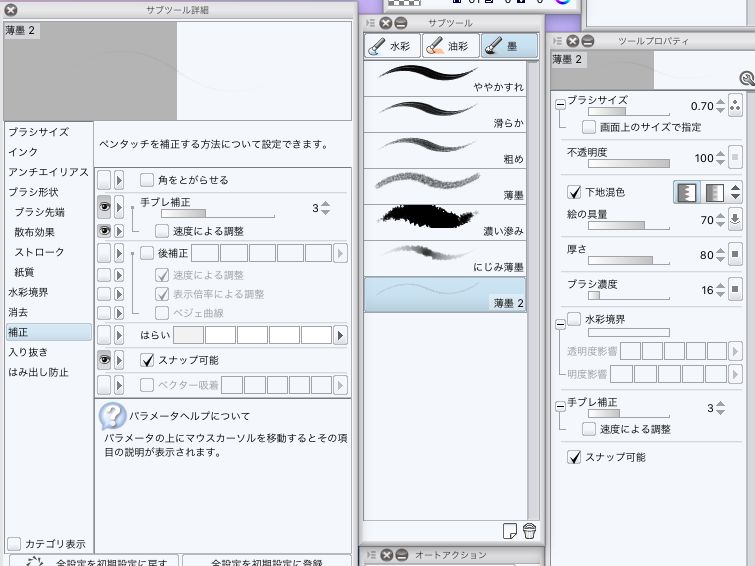Enable the 角をとがらせる checkbox
Viewport: 755px width, 566px height.
(147, 180)
